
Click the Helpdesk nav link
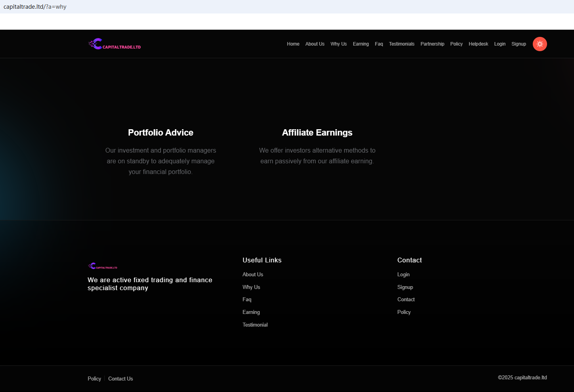[478, 44]
